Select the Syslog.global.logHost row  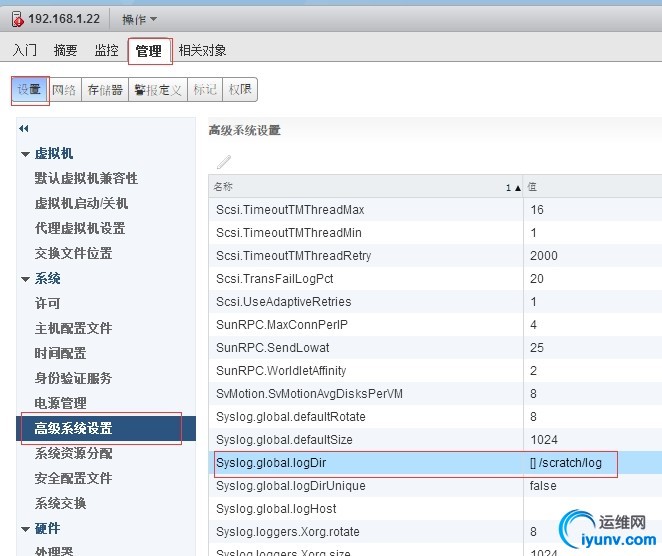pyautogui.click(x=435, y=509)
